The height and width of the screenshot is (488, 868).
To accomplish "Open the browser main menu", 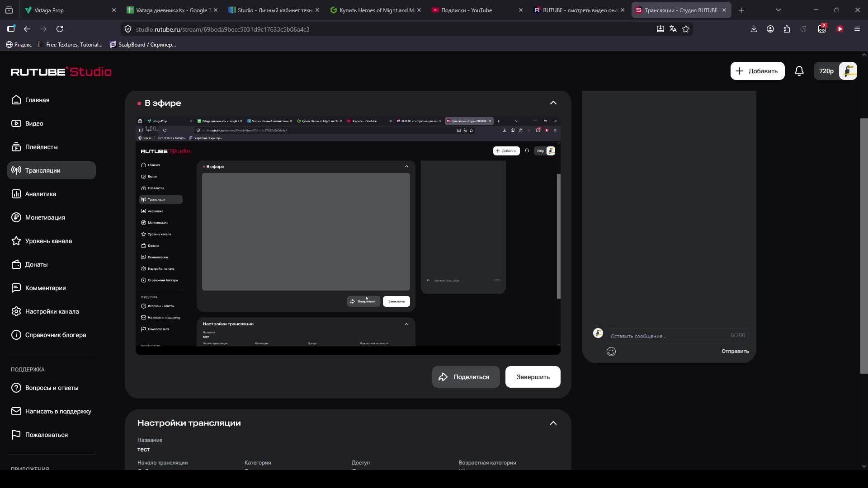I will (857, 29).
